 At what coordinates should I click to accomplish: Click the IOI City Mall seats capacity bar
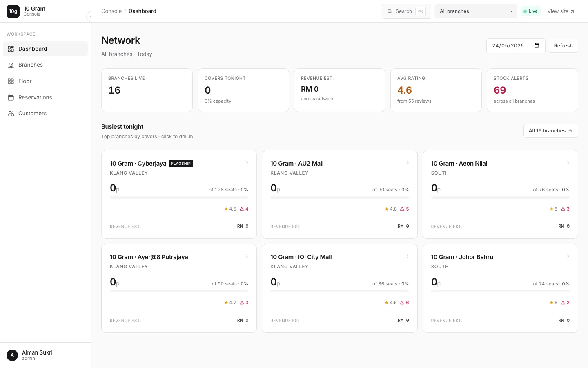coord(340,291)
